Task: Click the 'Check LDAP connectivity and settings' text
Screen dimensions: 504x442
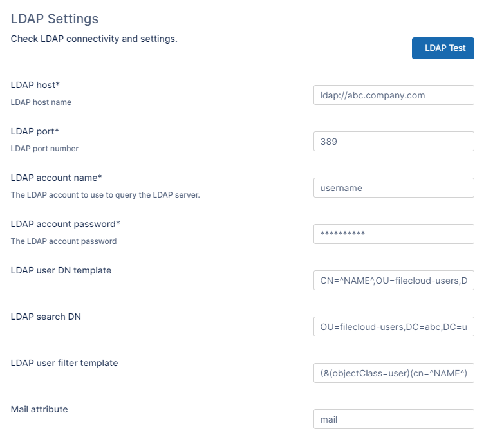Action: [94, 39]
